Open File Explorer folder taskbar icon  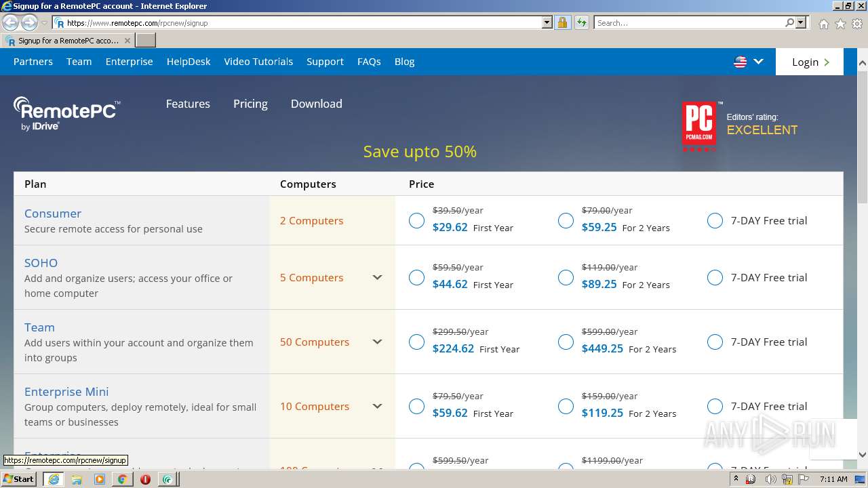[x=77, y=479]
